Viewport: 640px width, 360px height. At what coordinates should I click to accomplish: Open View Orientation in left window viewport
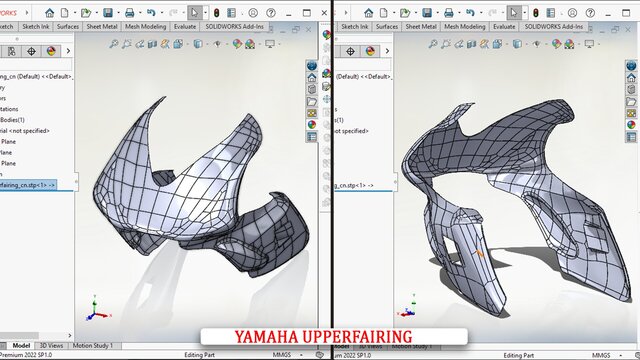point(178,44)
